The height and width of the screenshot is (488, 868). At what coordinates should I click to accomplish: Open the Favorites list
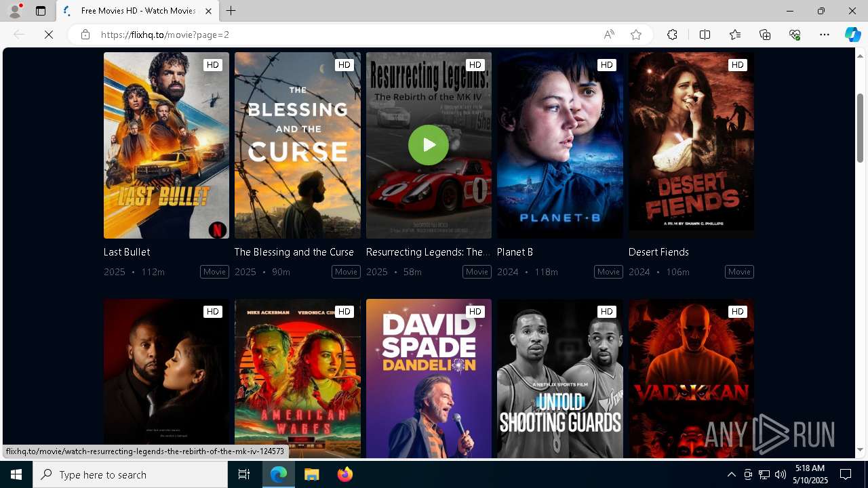(735, 35)
